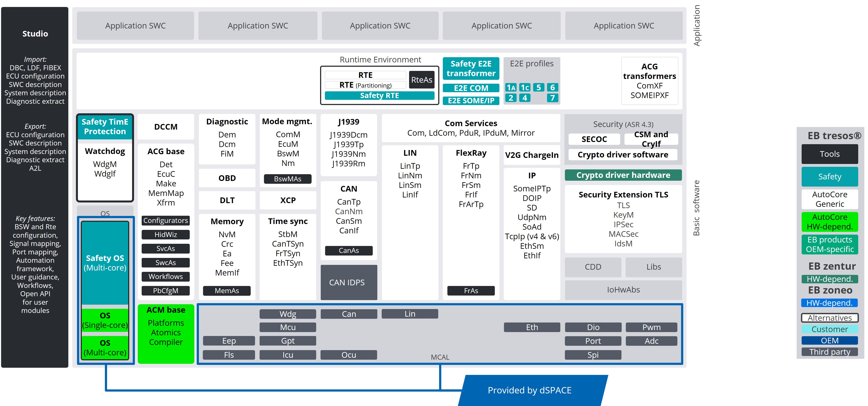Image resolution: width=868 pixels, height=406 pixels.
Task: Click the Third party legend swatch
Action: point(829,352)
